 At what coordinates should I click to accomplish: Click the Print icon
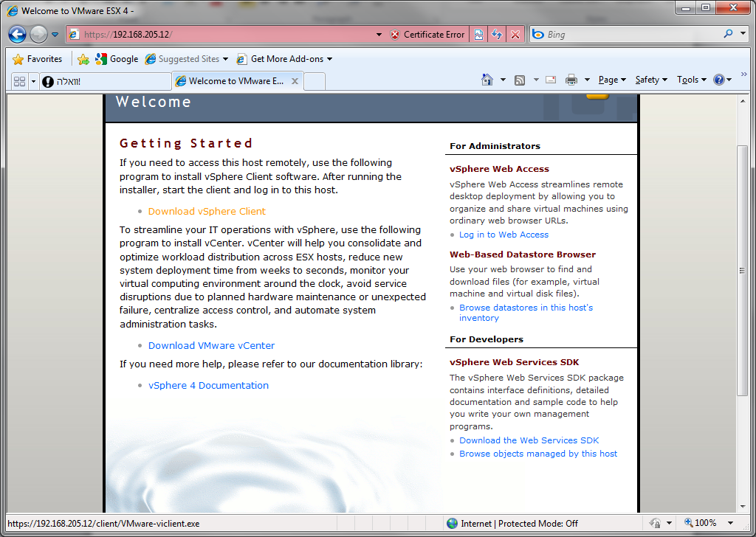571,80
